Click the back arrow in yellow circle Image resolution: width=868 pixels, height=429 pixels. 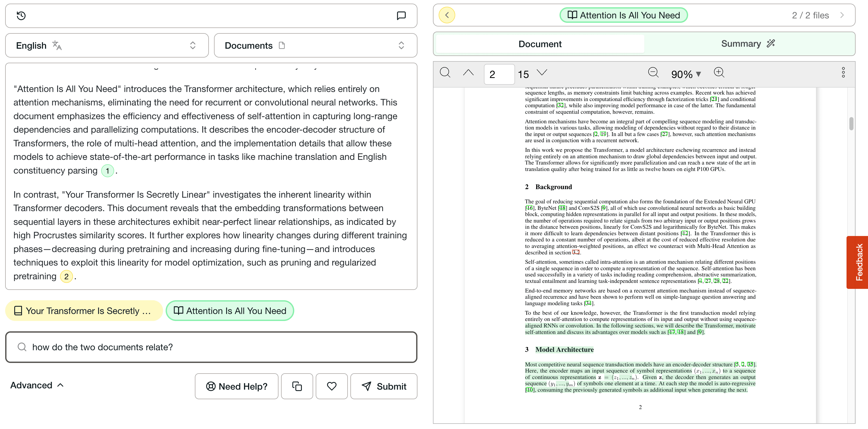pyautogui.click(x=447, y=15)
